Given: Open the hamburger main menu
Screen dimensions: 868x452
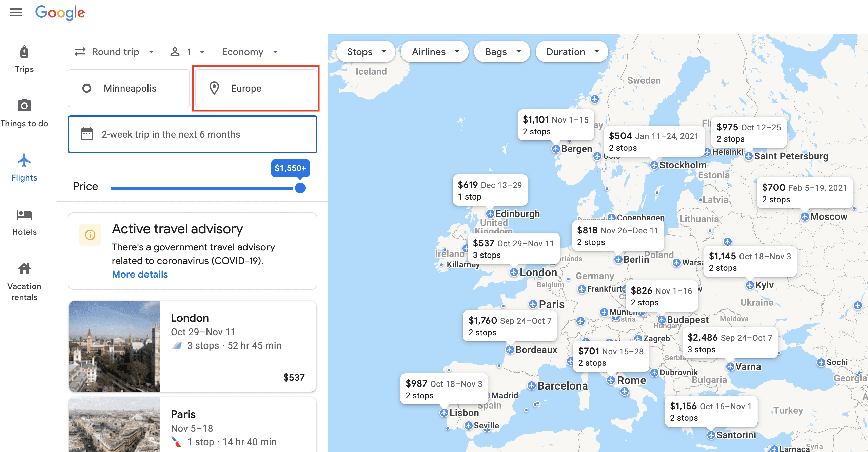Looking at the screenshot, I should click(x=16, y=13).
